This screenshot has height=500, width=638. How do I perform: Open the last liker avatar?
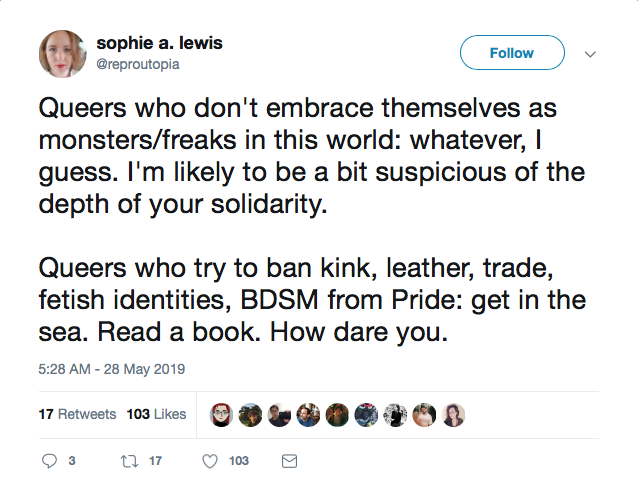pos(453,415)
